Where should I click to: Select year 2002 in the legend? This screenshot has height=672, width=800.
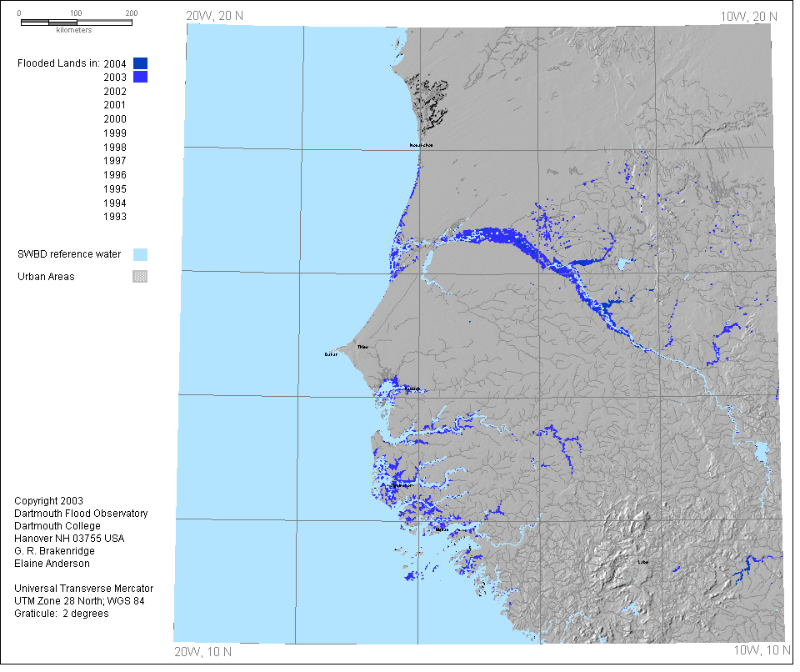(x=115, y=92)
